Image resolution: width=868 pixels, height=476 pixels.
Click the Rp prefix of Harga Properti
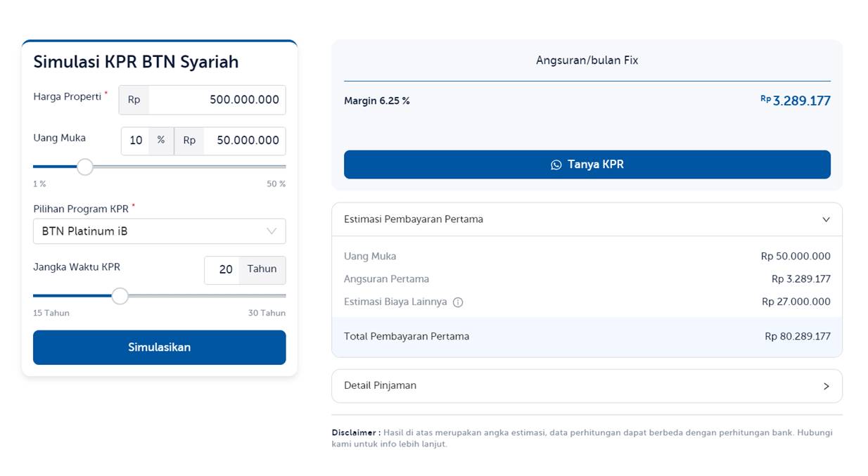coord(134,100)
